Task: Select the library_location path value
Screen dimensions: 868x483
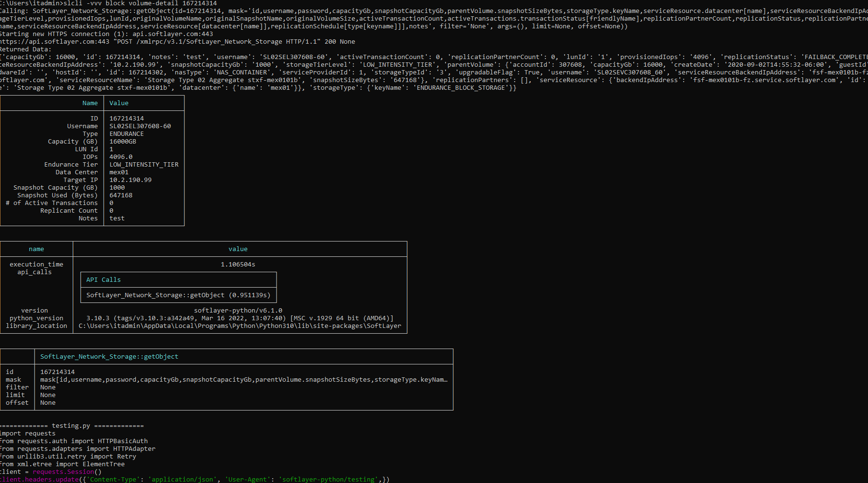Action: click(240, 326)
